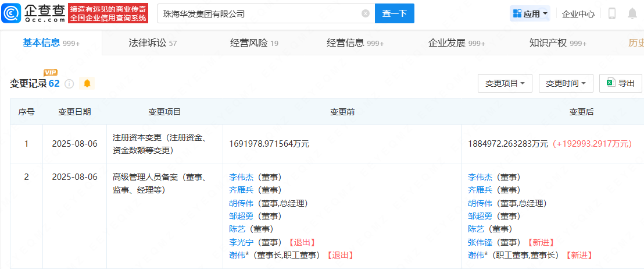Viewport: 644px width, 269px height.
Task: Click the +192993.2917万元 increase text
Action: pyautogui.click(x=592, y=144)
